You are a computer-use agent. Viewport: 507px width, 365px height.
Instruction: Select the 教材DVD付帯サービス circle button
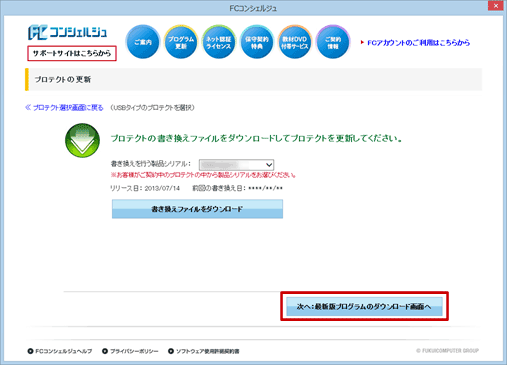click(x=295, y=42)
